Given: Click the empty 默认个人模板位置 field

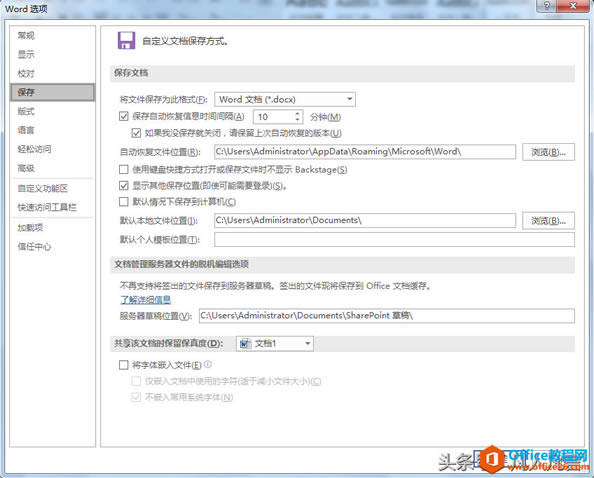Looking at the screenshot, I should click(394, 239).
